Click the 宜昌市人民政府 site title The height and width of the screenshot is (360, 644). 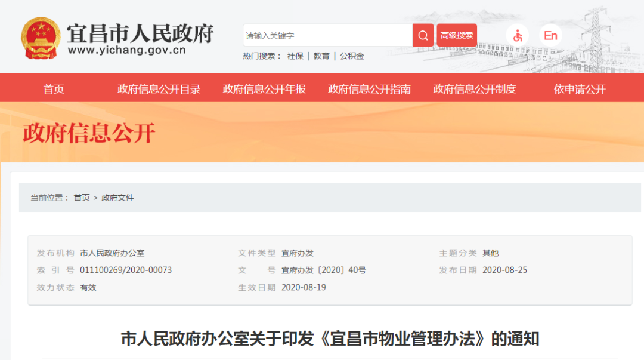[x=140, y=32]
